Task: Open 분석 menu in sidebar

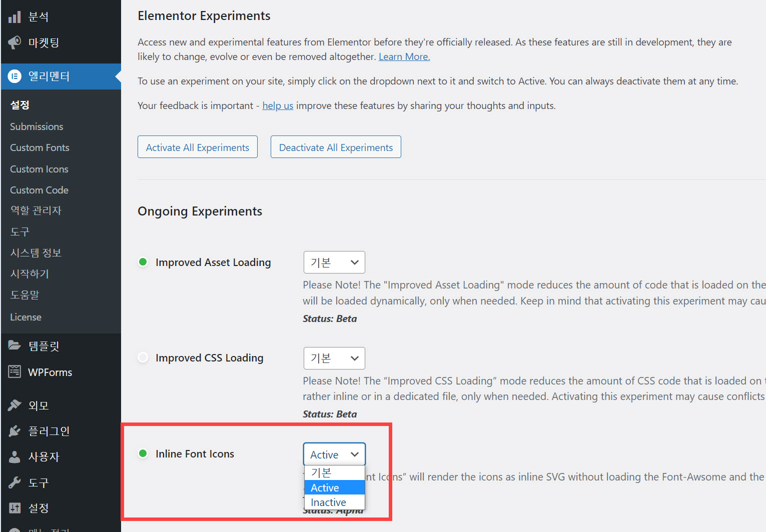Action: [x=61, y=17]
